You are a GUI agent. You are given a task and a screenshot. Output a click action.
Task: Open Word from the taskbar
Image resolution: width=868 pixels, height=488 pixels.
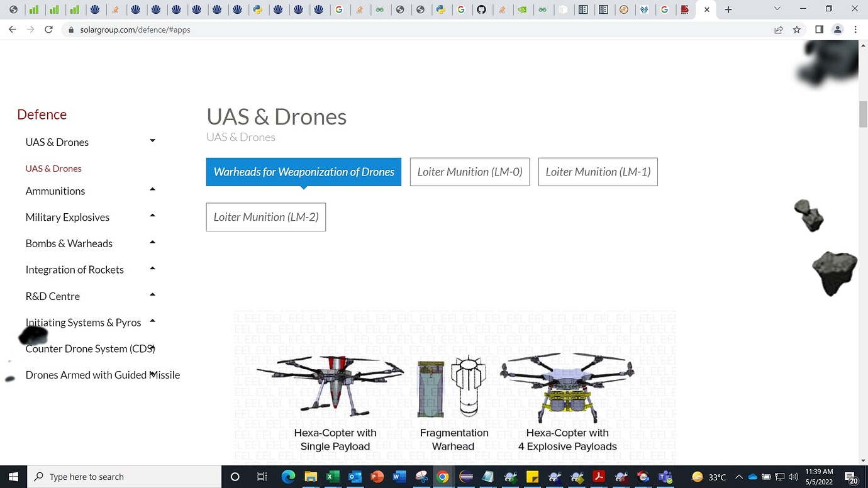coord(399,477)
